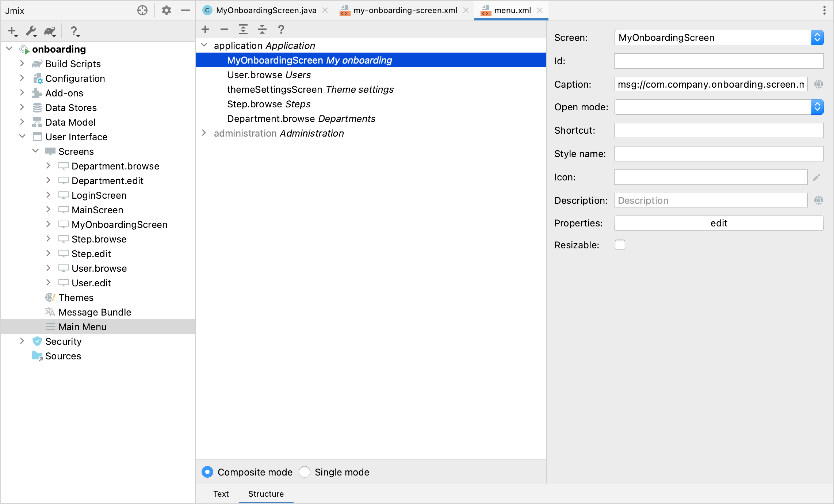Click the globe localization icon next to Description
Viewport: 834px width, 504px height.
pos(819,200)
